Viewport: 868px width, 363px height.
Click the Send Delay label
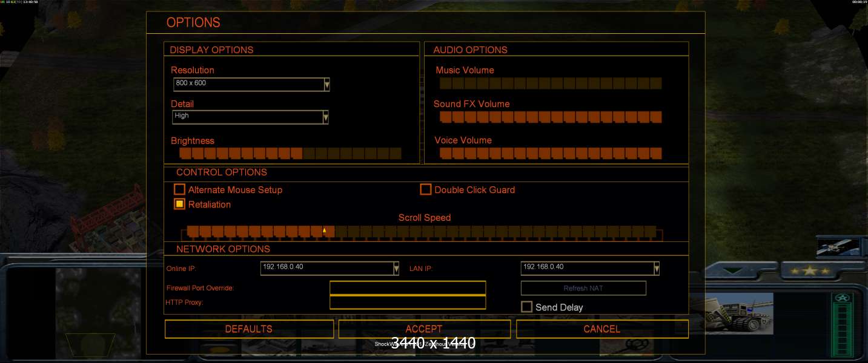(x=559, y=307)
